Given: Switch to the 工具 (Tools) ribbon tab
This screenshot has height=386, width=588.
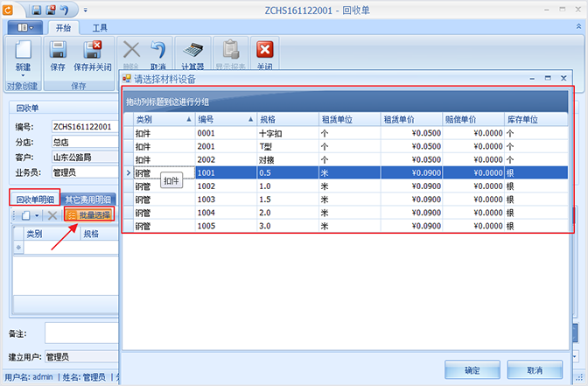Looking at the screenshot, I should [100, 28].
